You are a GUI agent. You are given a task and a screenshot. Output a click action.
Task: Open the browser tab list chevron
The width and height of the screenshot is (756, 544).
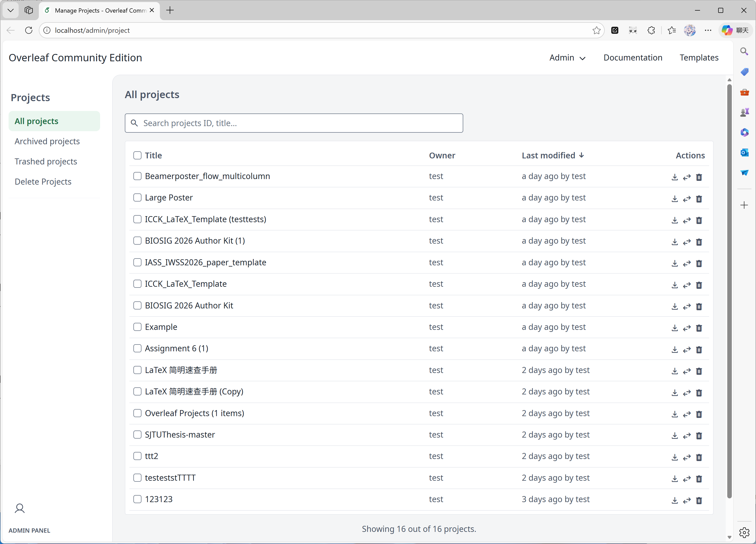[11, 10]
